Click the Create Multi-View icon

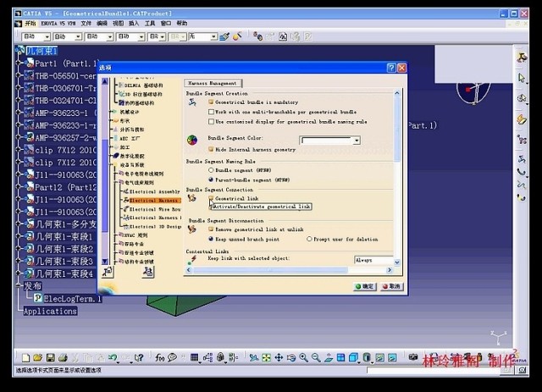coord(340,358)
